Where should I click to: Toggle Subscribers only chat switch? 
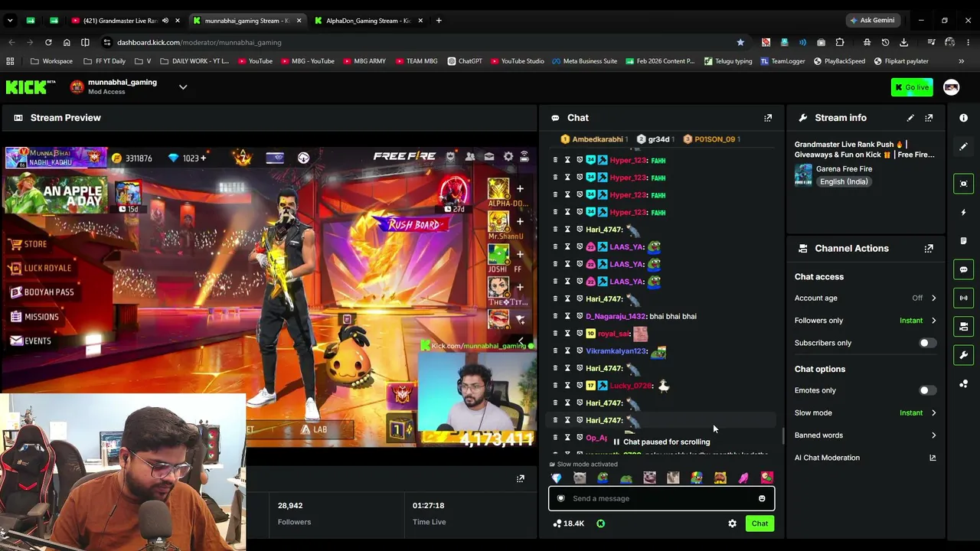(926, 343)
